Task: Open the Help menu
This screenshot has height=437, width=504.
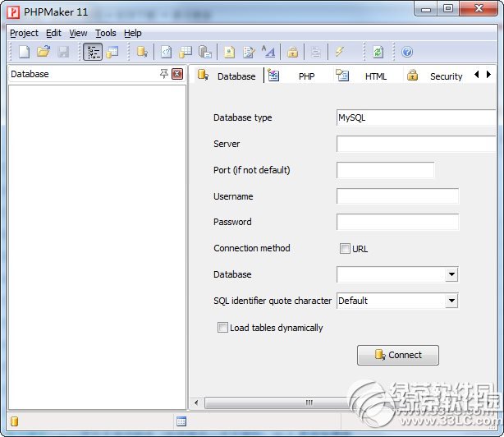Action: pos(132,33)
